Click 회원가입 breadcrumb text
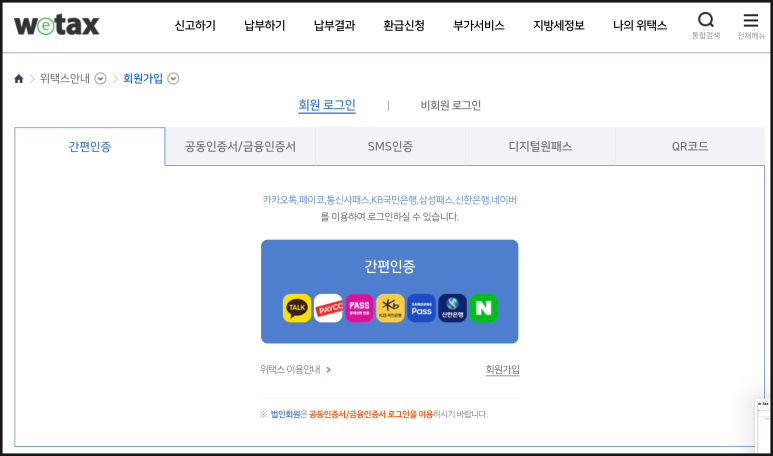 pyautogui.click(x=142, y=78)
